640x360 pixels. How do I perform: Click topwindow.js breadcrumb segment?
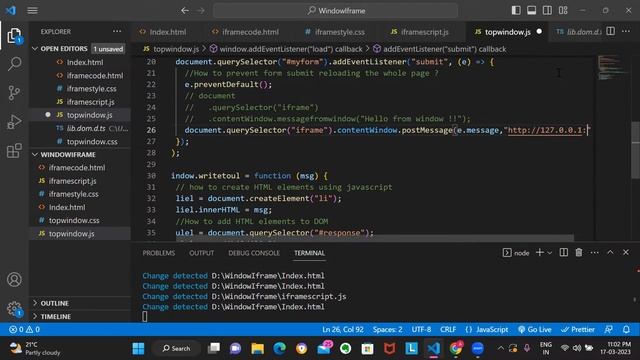coord(171,49)
